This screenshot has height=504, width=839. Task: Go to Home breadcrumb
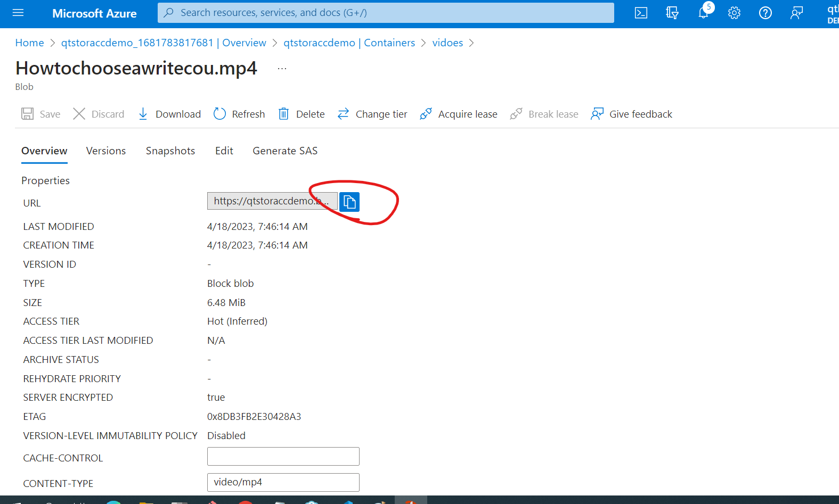pyautogui.click(x=30, y=43)
